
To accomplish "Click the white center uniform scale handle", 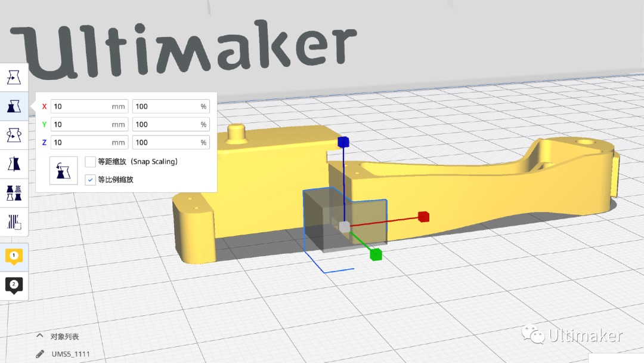I will point(344,226).
